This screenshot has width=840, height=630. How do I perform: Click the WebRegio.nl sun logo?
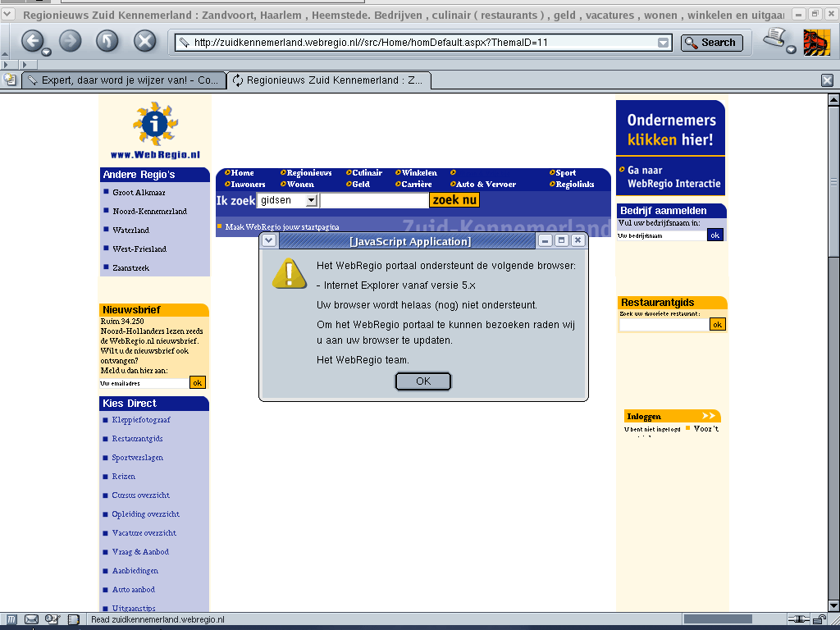coord(155,125)
